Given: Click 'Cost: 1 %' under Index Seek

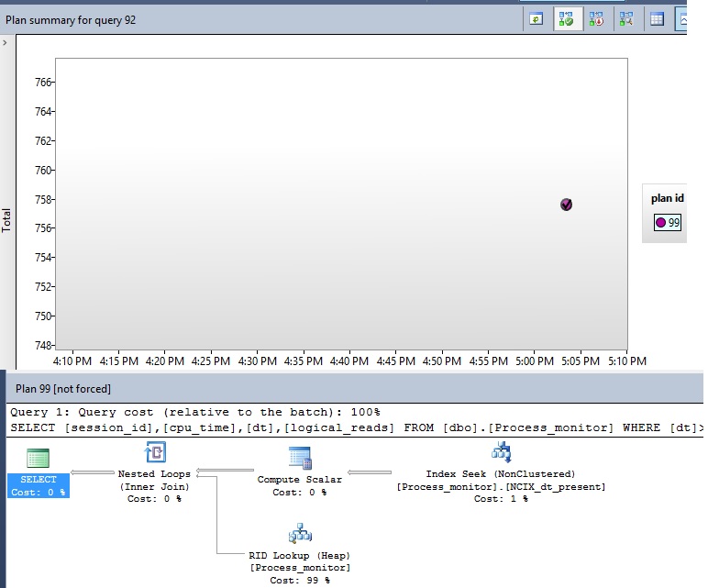Looking at the screenshot, I should point(501,499).
